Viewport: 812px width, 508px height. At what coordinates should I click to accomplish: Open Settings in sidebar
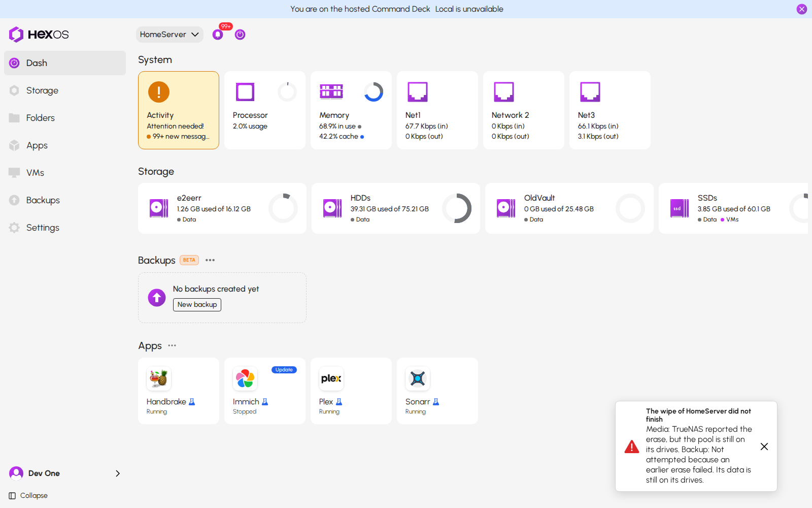(65, 228)
